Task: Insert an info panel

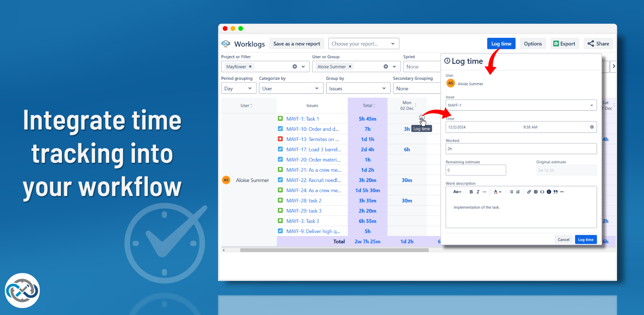Action: pyautogui.click(x=549, y=192)
